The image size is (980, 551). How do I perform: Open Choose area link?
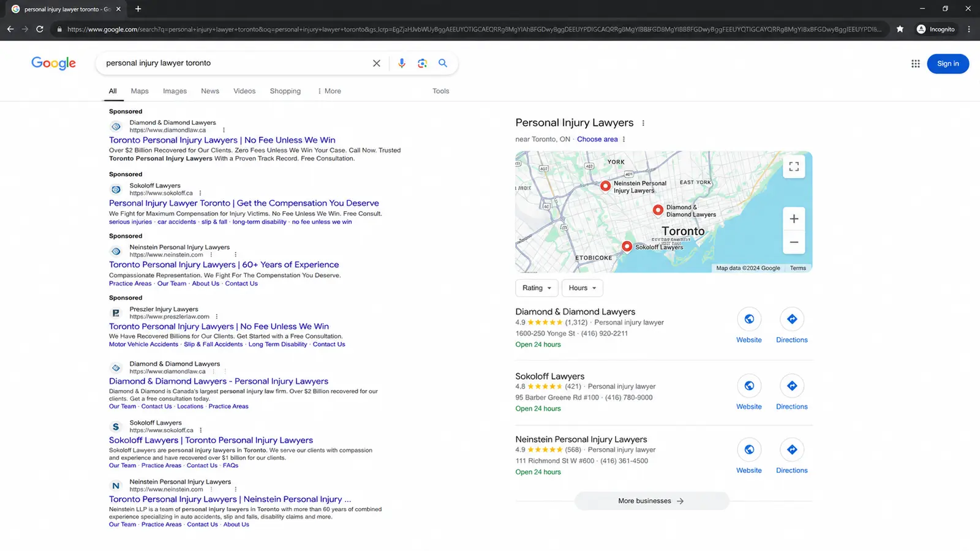[597, 139]
